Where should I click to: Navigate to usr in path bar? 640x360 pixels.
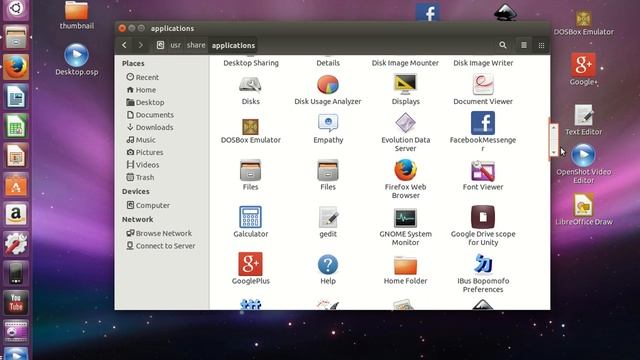point(176,45)
